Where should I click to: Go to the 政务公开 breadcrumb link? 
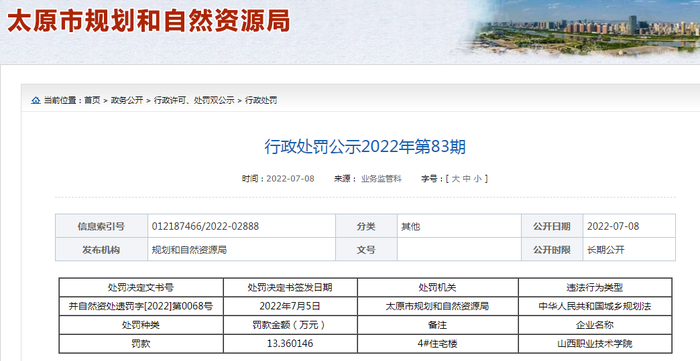(x=127, y=100)
